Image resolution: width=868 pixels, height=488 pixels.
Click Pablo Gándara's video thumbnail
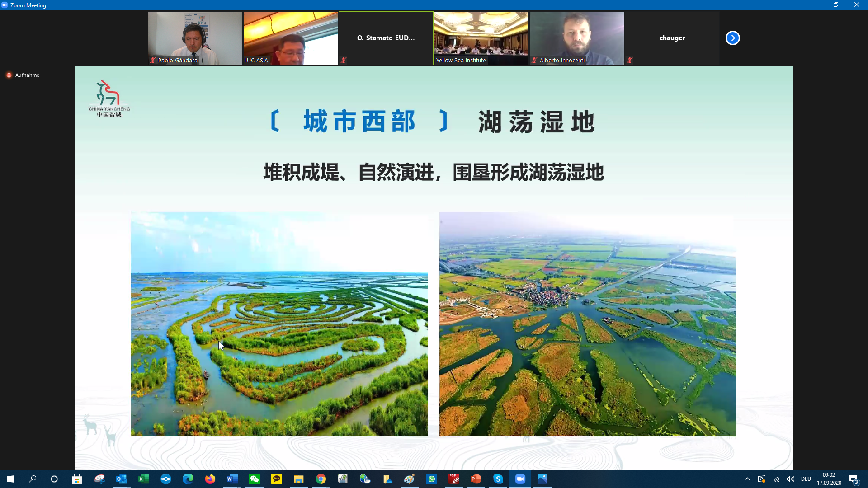click(x=195, y=38)
